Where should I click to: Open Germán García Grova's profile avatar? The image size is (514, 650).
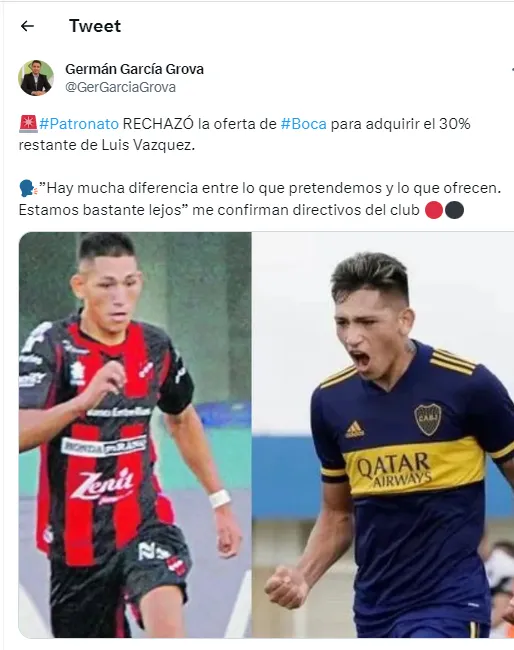coord(36,78)
